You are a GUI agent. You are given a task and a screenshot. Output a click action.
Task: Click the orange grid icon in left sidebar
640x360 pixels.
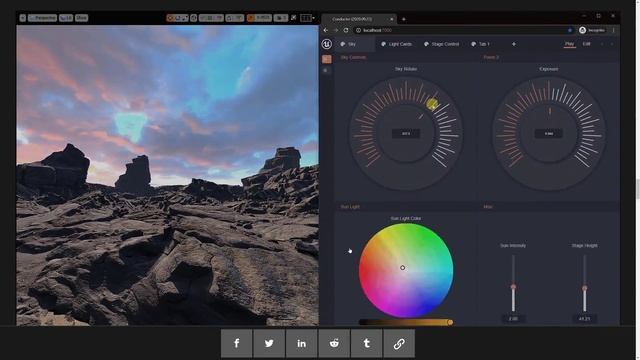tap(327, 59)
